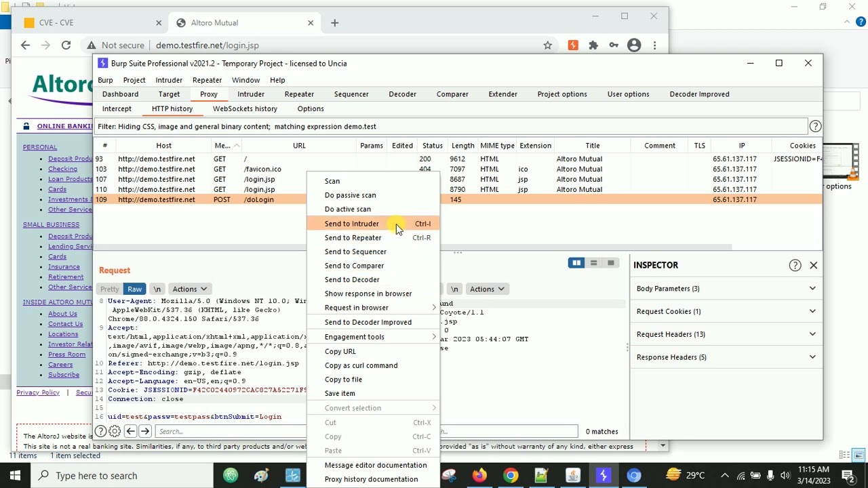The image size is (868, 488).
Task: Open the Chrome password key icon
Action: [614, 45]
